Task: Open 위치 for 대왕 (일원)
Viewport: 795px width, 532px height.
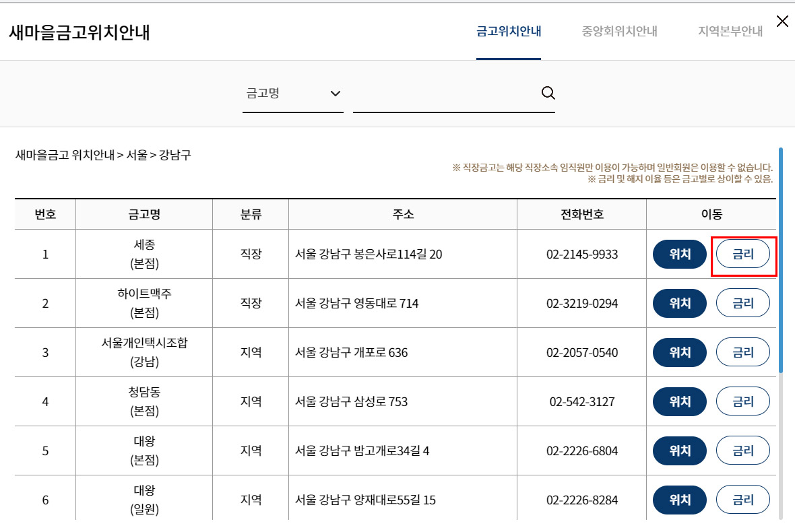Action: [x=679, y=500]
